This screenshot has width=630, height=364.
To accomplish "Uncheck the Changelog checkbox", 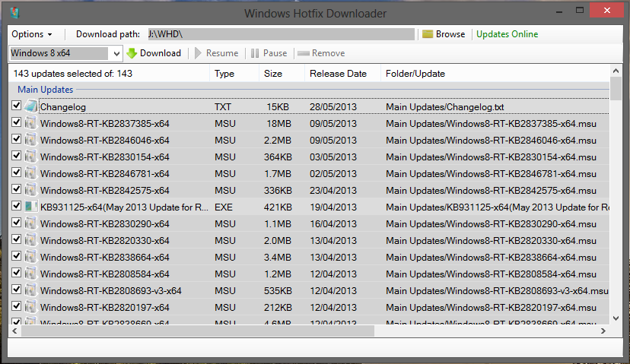I will tap(17, 107).
